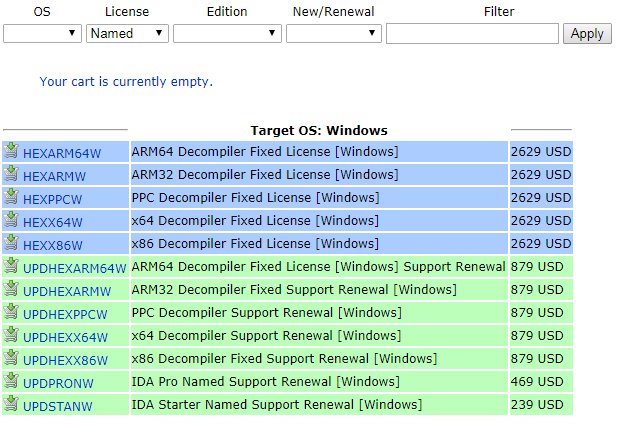Select 'x86 Decompiler Fixed License [Windows]' text
The image size is (621, 438).
click(x=255, y=244)
